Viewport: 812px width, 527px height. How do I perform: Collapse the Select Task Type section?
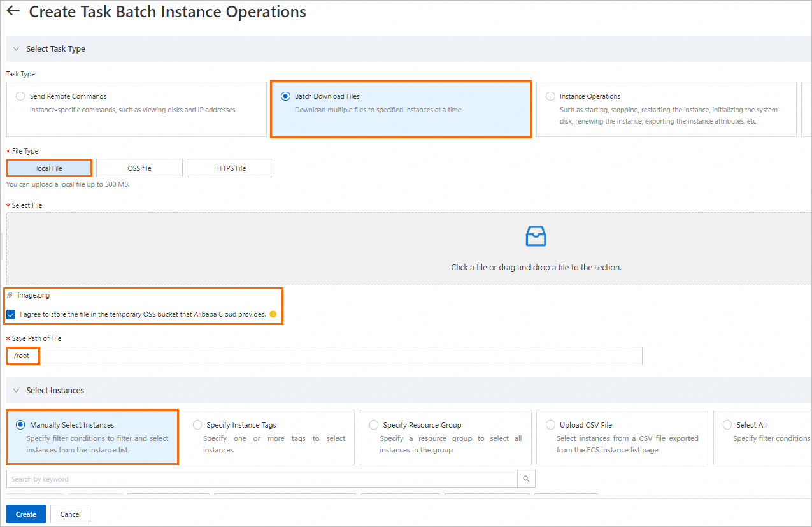pos(15,49)
